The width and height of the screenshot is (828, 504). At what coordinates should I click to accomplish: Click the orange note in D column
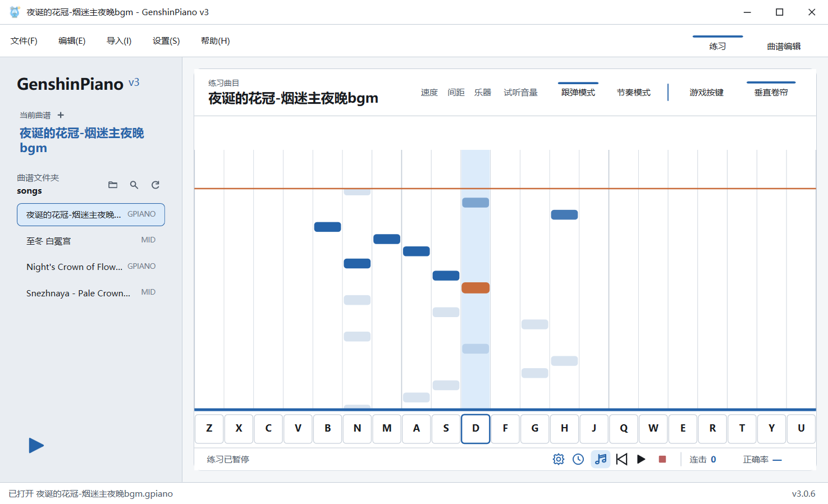pos(475,288)
